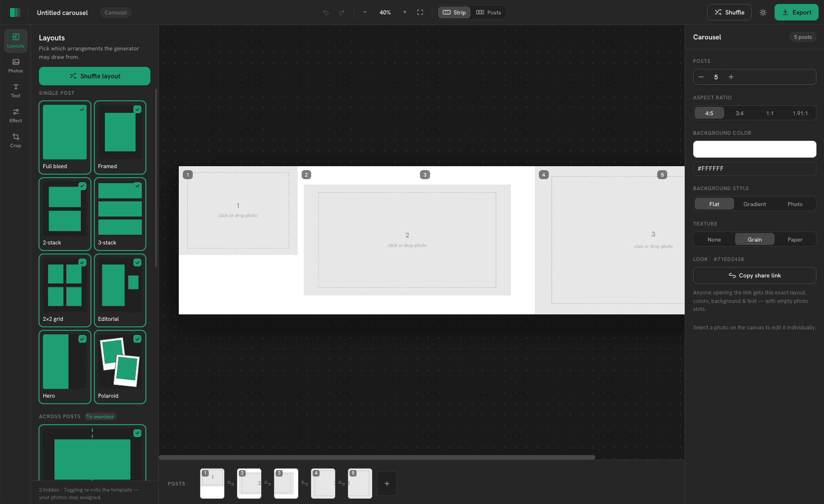Open the Photos sidebar panel
The image size is (824, 504).
click(15, 65)
